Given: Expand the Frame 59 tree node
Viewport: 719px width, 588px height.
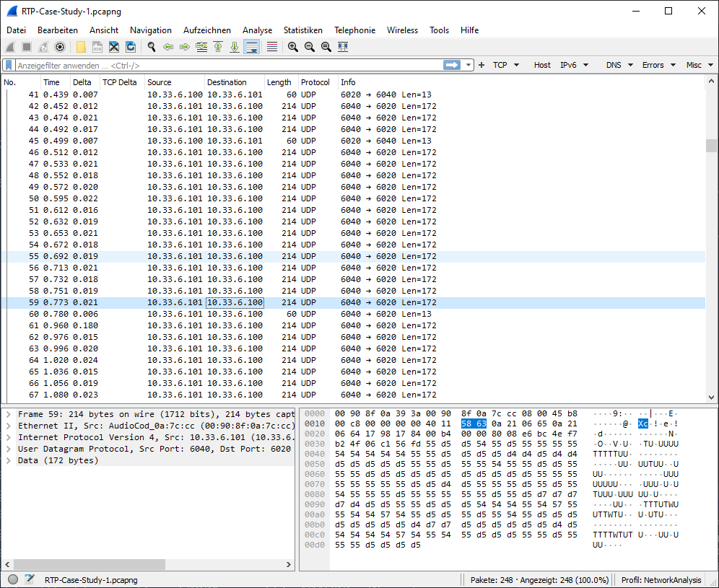Looking at the screenshot, I should [8, 414].
